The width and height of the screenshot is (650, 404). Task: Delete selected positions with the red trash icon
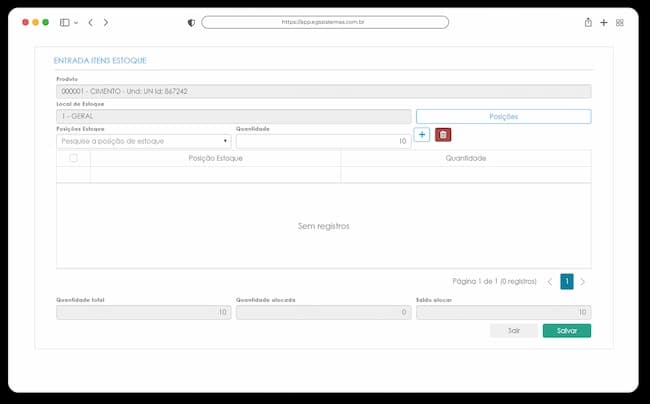443,135
